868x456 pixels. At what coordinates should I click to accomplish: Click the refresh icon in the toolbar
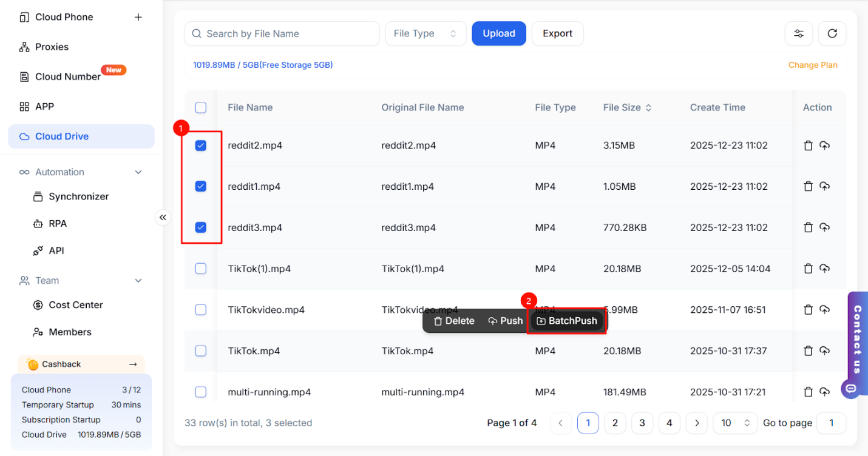click(832, 34)
